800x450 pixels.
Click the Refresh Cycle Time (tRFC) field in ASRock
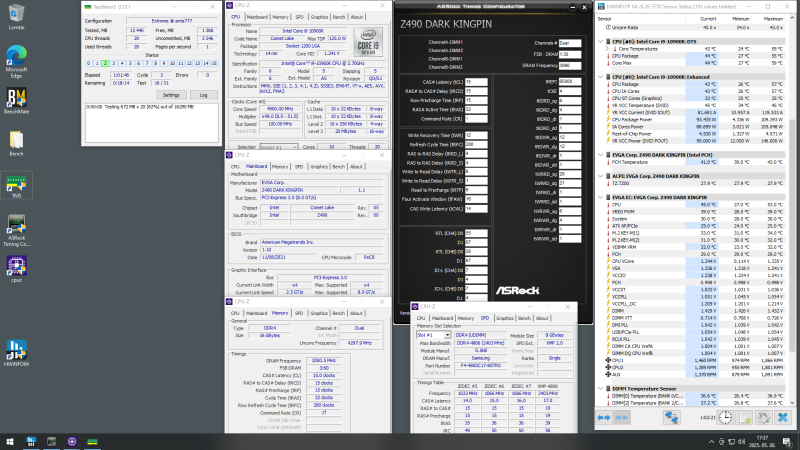[476, 145]
